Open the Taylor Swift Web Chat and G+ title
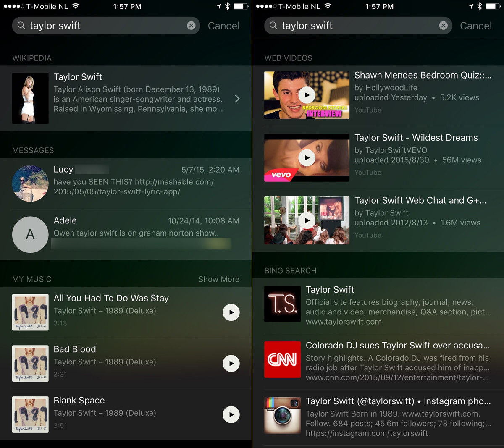Screen dimensions: 504x448 pyautogui.click(x=420, y=200)
